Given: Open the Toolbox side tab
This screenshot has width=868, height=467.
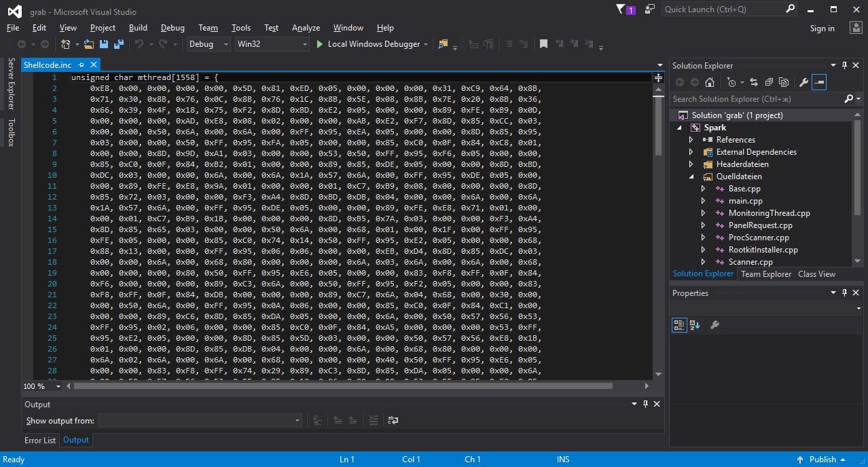Looking at the screenshot, I should (x=11, y=132).
